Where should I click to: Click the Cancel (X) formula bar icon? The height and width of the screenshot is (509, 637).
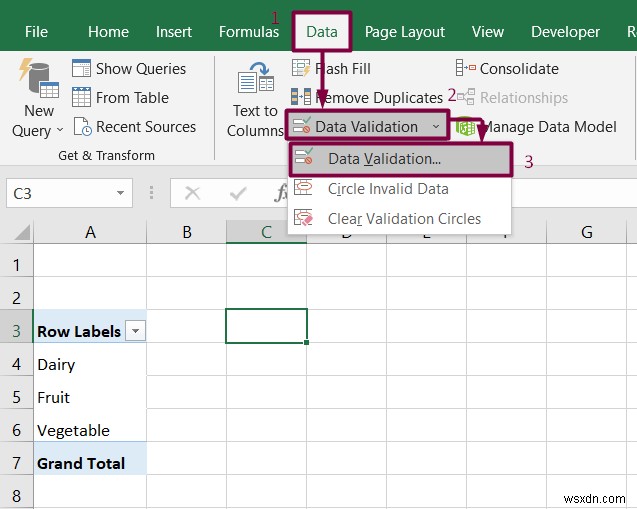click(192, 193)
